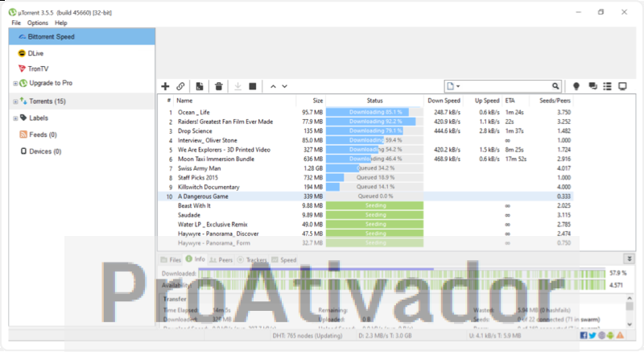The width and height of the screenshot is (644, 352).
Task: Move torrent up in queue
Action: click(x=273, y=86)
